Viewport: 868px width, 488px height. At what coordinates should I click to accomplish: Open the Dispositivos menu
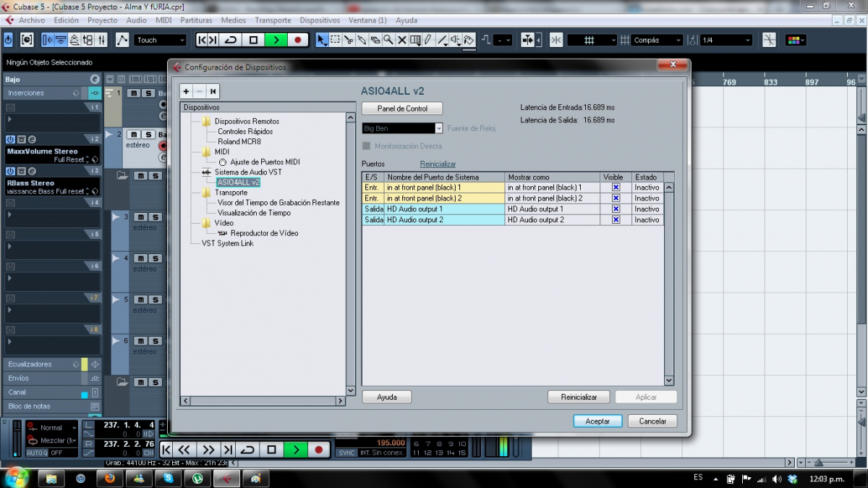click(320, 20)
